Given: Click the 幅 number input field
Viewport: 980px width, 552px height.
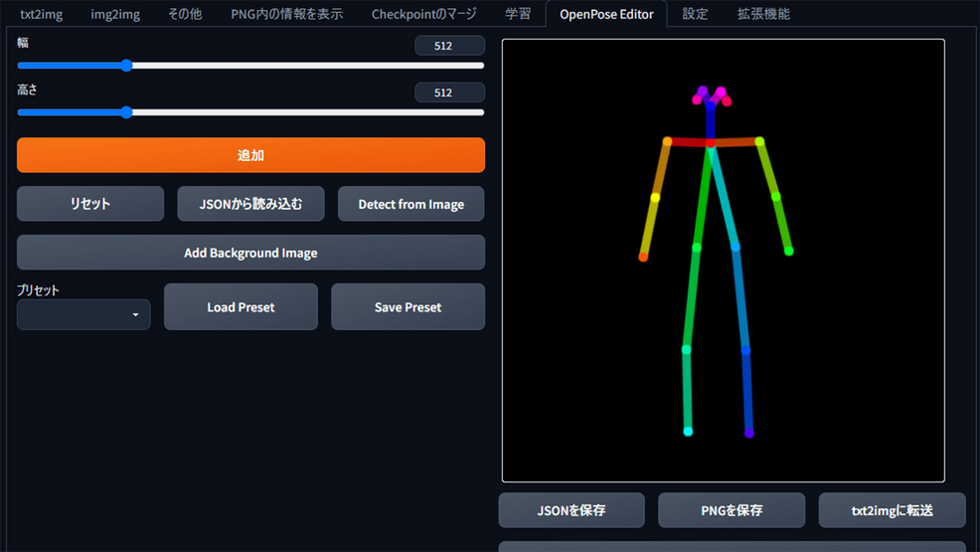Looking at the screenshot, I should point(449,46).
